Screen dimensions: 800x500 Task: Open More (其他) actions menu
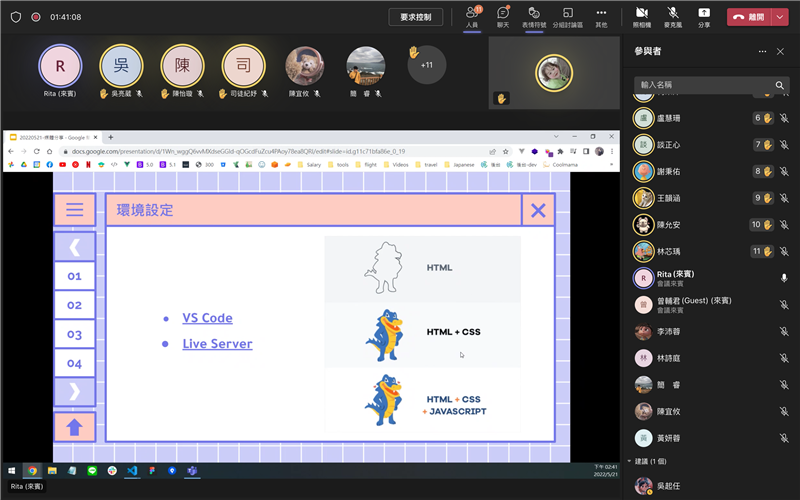coord(601,16)
